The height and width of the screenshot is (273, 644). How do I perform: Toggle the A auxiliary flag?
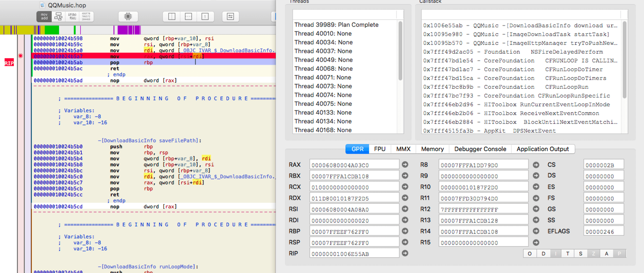(x=606, y=253)
